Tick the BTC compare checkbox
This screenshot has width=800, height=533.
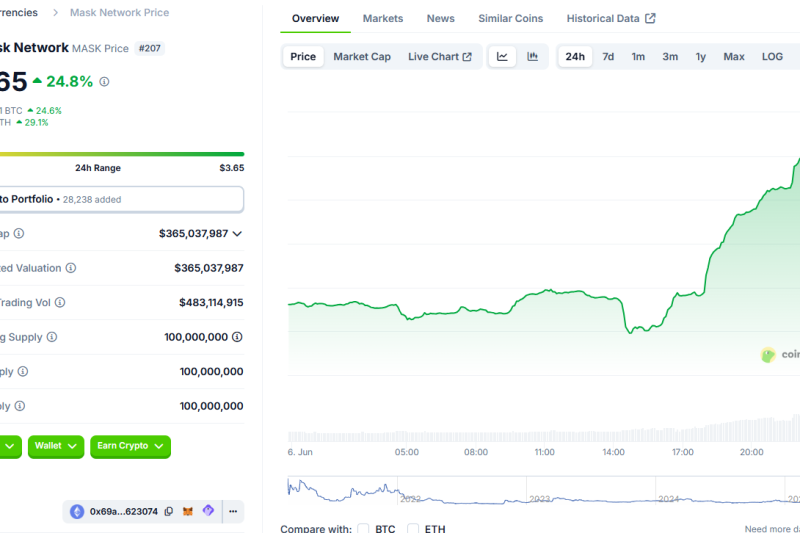363,528
